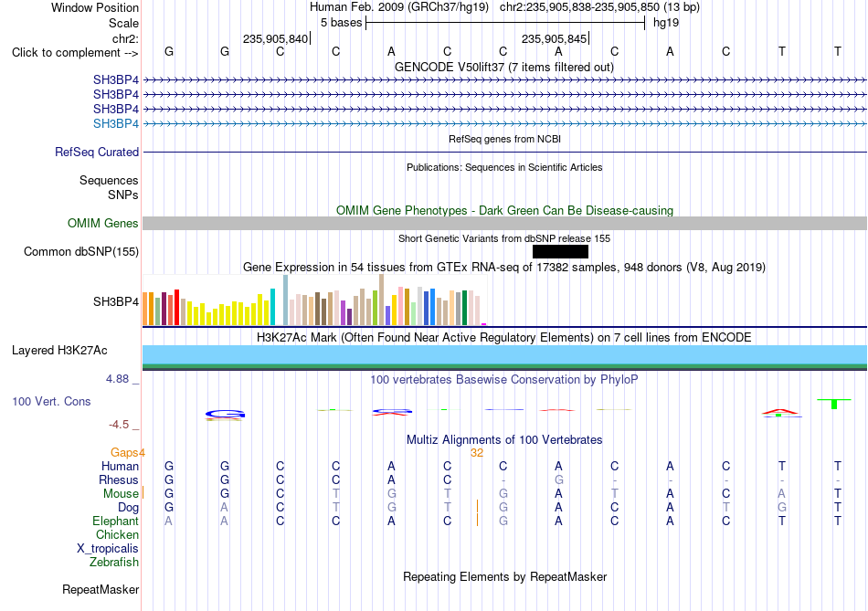Click the 100 Vert. Cons track label

(51, 401)
